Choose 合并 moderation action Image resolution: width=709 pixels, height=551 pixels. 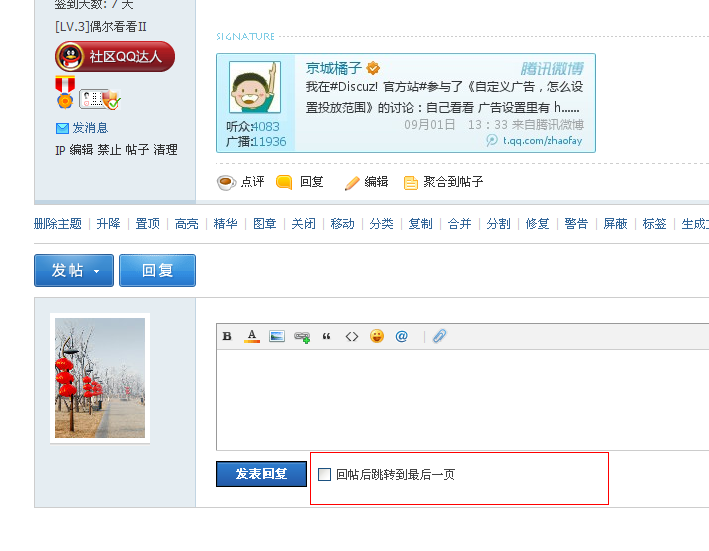click(x=459, y=224)
